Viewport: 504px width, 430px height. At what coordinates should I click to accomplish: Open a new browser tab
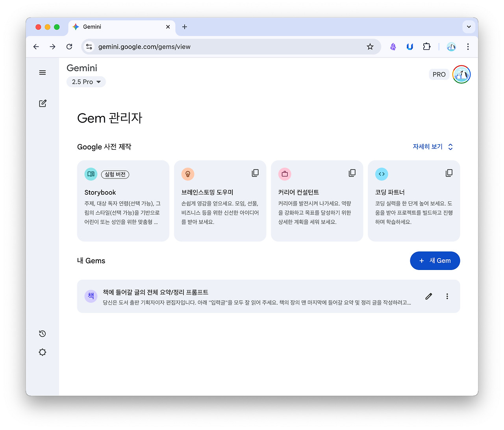pyautogui.click(x=185, y=27)
